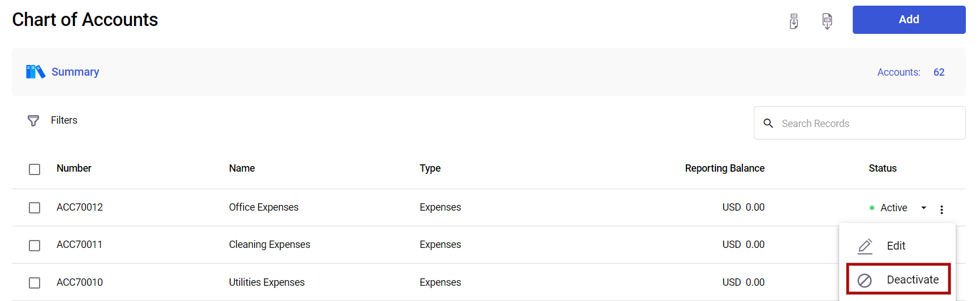
Task: Click the Deactivate prohibited-circle icon
Action: (865, 280)
